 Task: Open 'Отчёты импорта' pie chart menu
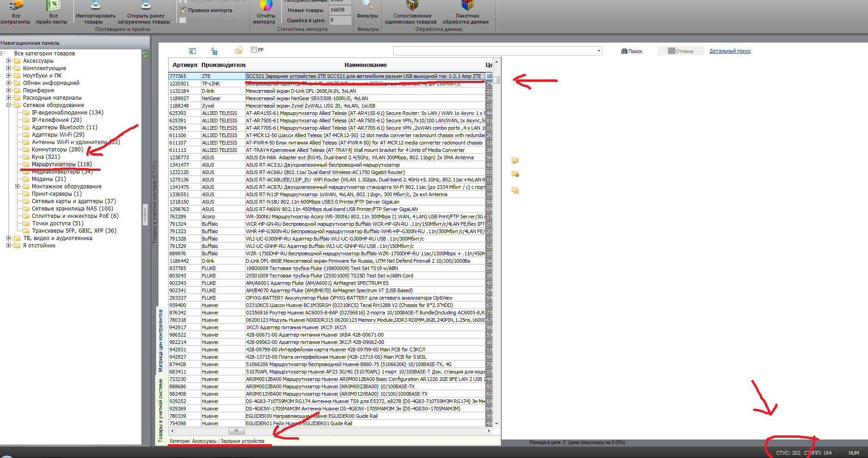point(266,13)
